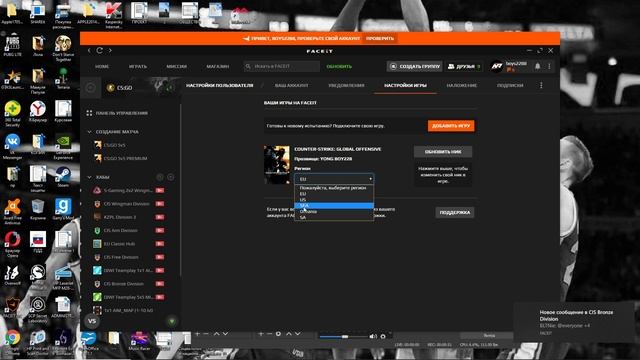The image size is (640, 360).
Task: Click the green round icon at sidebar bottom
Action: point(172,321)
